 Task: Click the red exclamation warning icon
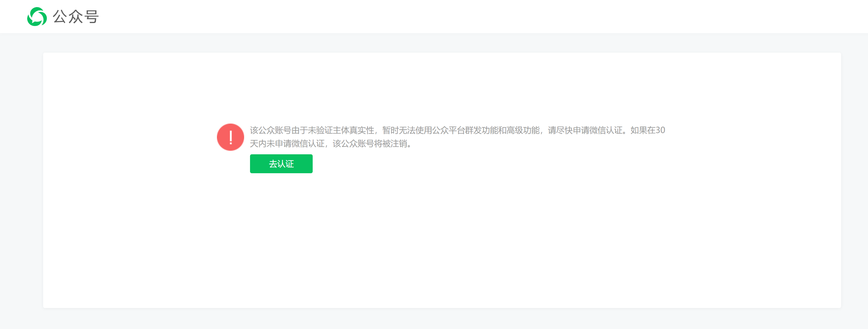[x=230, y=137]
